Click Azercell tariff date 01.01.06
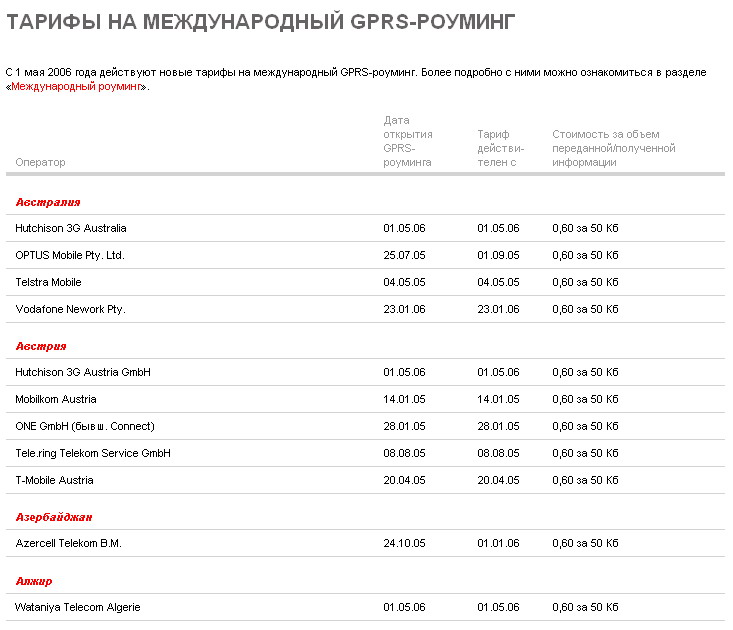This screenshot has width=733, height=630. pos(498,543)
